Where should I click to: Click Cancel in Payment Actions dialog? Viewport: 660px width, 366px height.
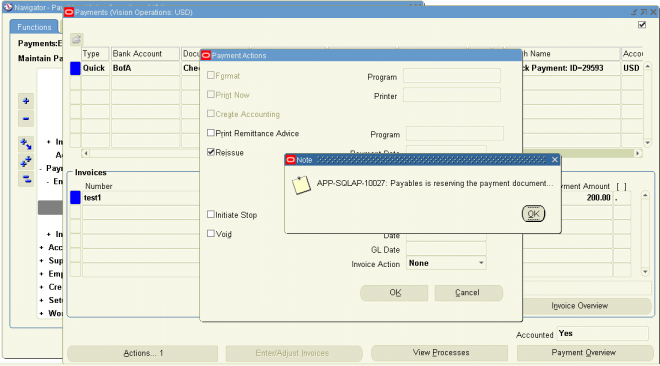pyautogui.click(x=468, y=293)
